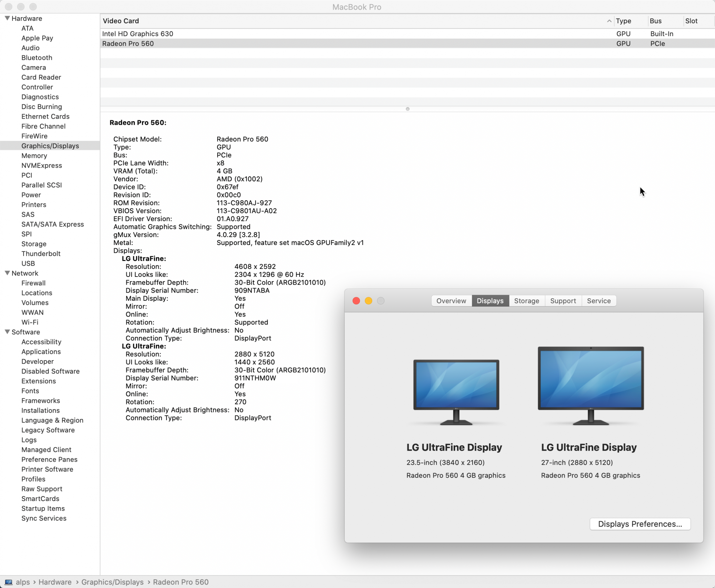The width and height of the screenshot is (715, 588).
Task: Open Power in the sidebar
Action: pos(31,195)
